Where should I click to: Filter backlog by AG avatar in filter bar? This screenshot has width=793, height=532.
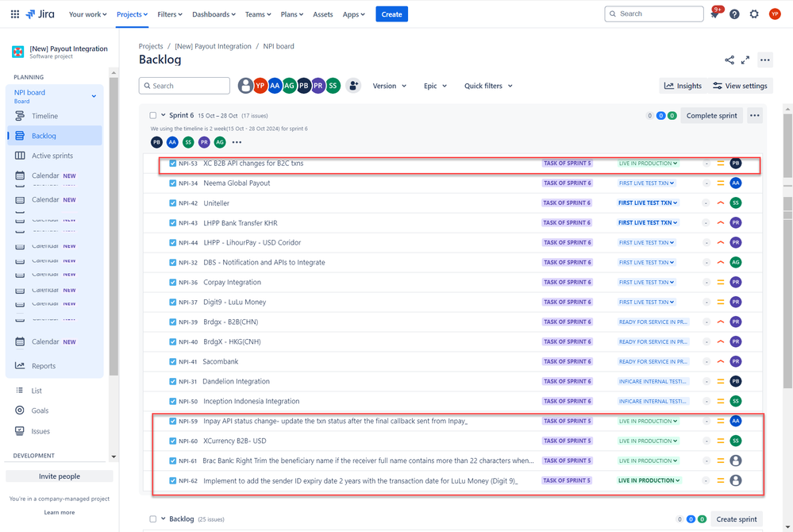289,86
